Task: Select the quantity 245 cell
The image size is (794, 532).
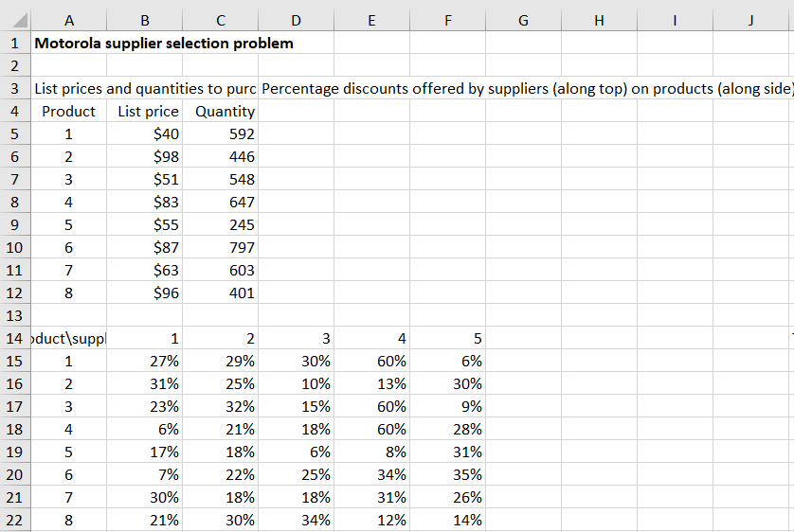Action: coord(220,224)
